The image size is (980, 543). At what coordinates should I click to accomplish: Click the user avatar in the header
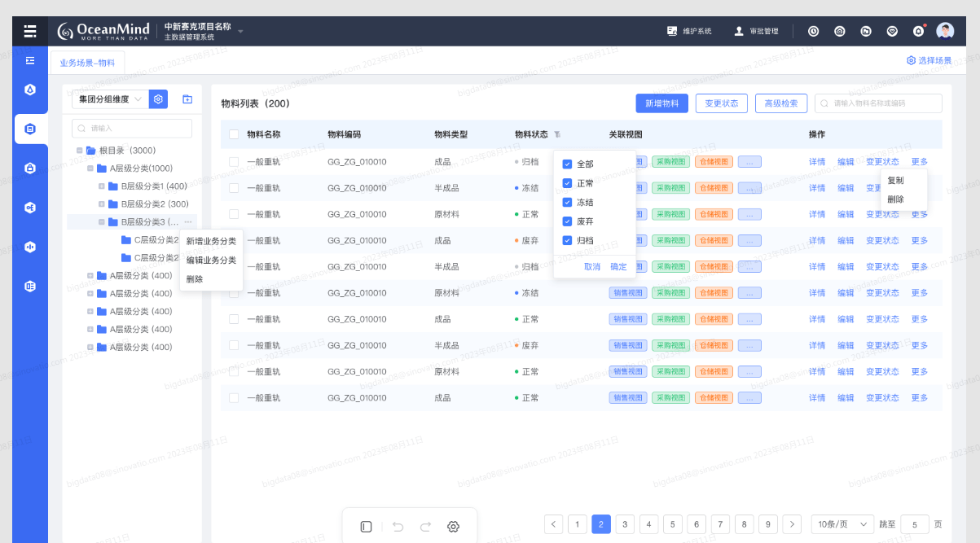(945, 31)
